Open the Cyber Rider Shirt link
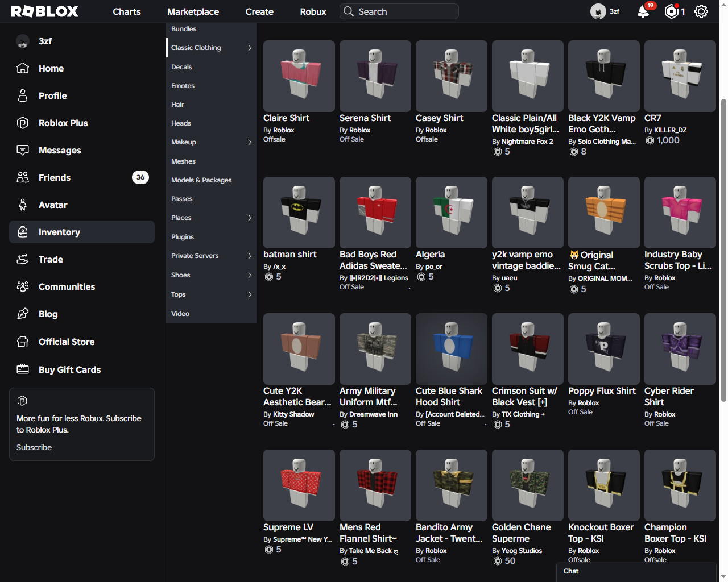Viewport: 728px width, 582px height. 669,397
